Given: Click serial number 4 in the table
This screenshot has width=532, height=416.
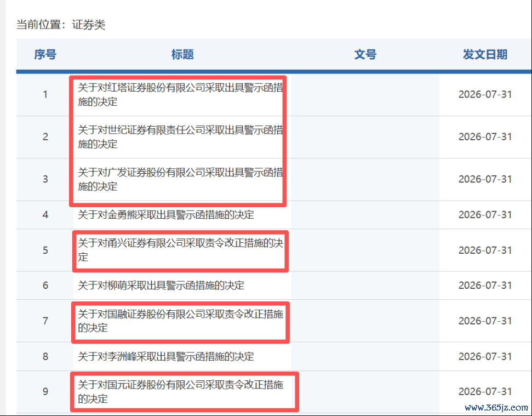Looking at the screenshot, I should pos(45,215).
